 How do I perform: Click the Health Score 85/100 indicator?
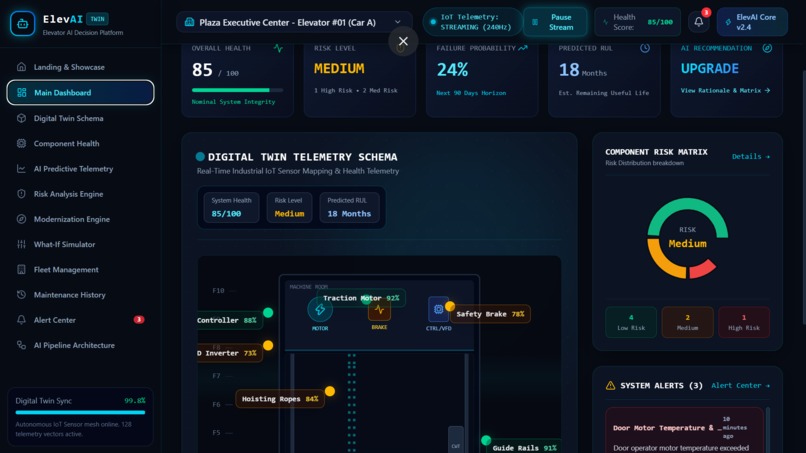(x=637, y=22)
